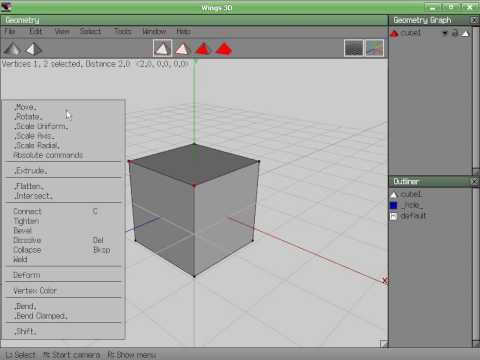480x360 pixels.
Task: Click 'L: Select' hint in status bar
Action: (x=20, y=355)
